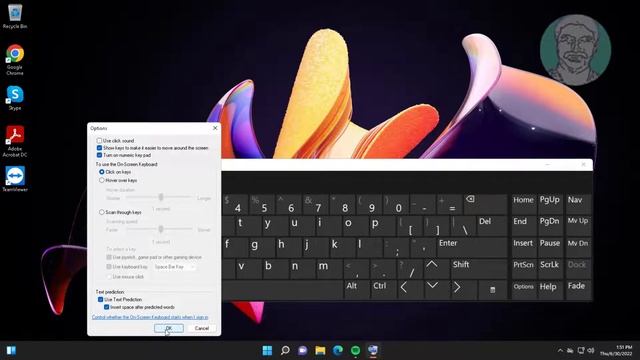
Task: Tap the Del key on keyboard
Action: pyautogui.click(x=492, y=225)
